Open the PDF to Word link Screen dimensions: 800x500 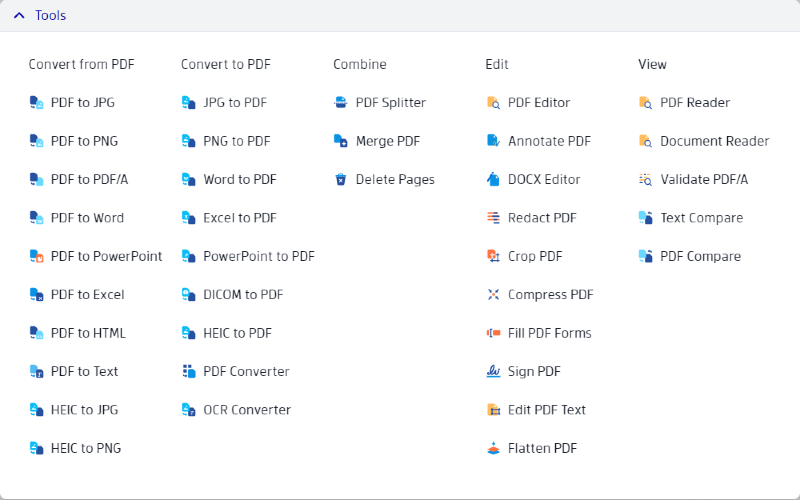87,218
